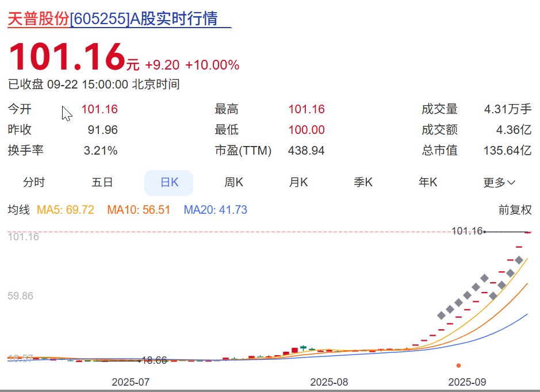The width and height of the screenshot is (540, 392).
Task: Click the MA5: 69.72 indicator label
Action: coord(66,210)
